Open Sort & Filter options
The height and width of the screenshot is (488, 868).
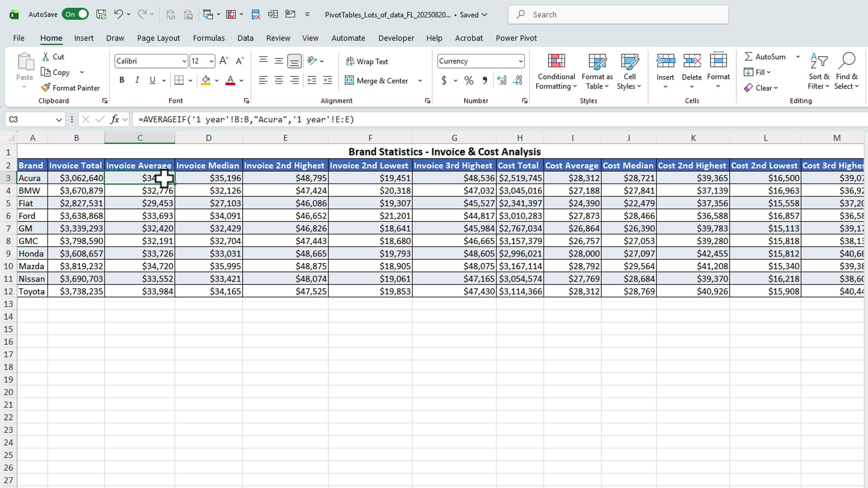[819, 71]
